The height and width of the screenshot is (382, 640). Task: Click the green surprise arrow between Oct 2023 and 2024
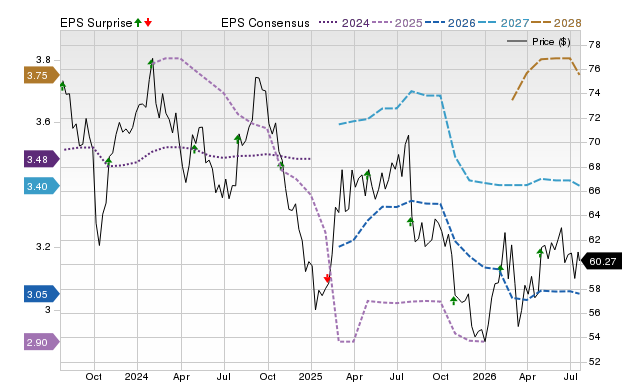click(109, 162)
